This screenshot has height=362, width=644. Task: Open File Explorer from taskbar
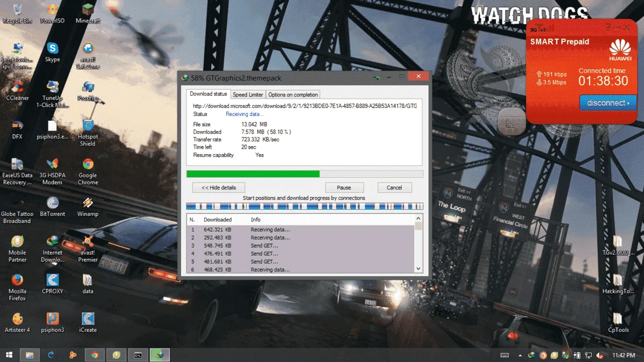coord(30,354)
